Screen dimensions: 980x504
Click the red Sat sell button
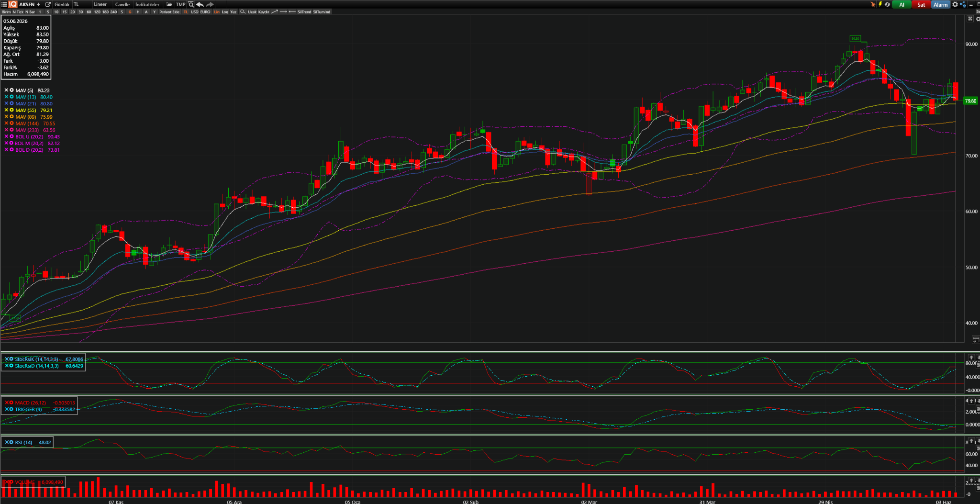point(921,4)
